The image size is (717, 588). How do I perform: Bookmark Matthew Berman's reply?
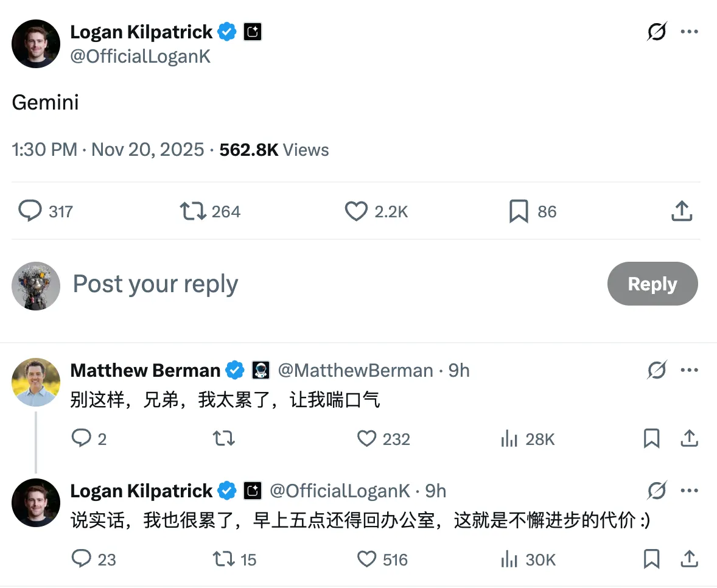point(651,439)
